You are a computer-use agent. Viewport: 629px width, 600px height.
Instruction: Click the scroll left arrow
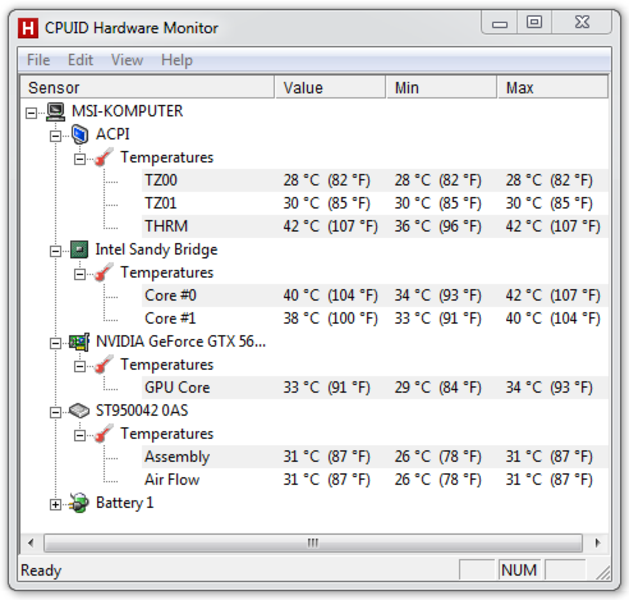tap(31, 543)
